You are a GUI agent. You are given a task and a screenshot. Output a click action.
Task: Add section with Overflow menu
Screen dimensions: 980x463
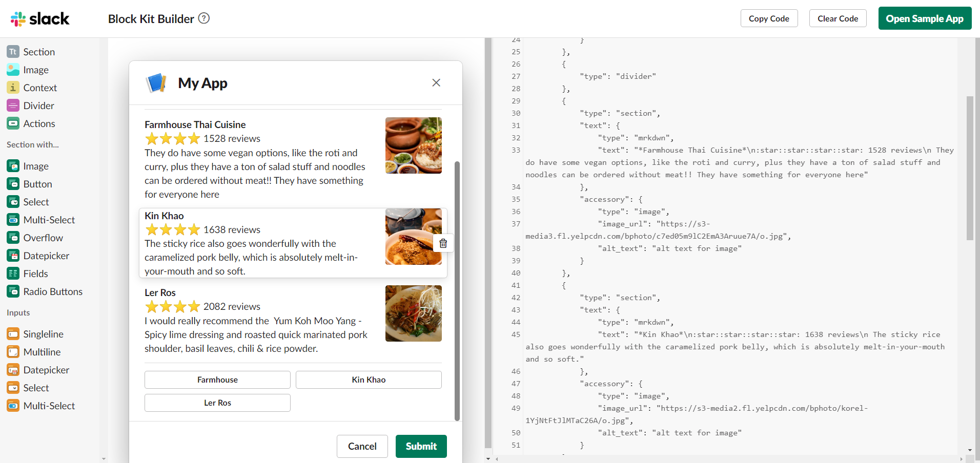point(43,238)
